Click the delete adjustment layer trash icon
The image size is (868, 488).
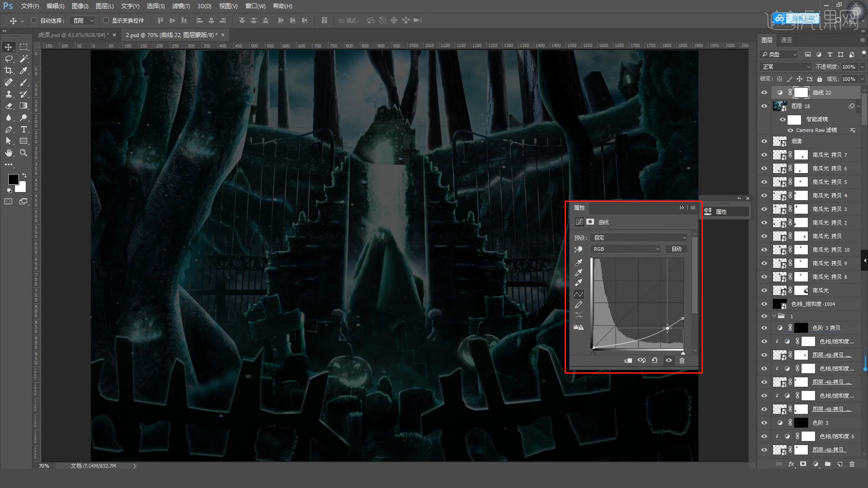coord(682,361)
